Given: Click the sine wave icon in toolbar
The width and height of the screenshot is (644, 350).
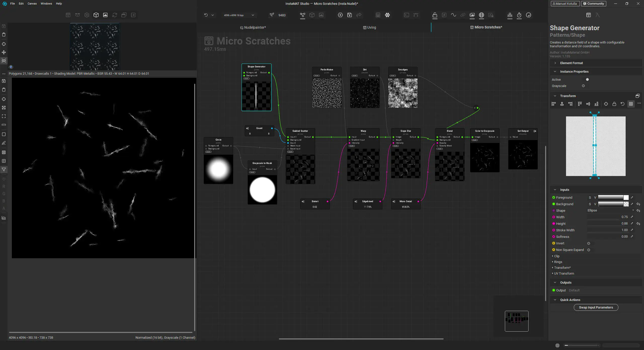Looking at the screenshot, I should pyautogui.click(x=453, y=15).
